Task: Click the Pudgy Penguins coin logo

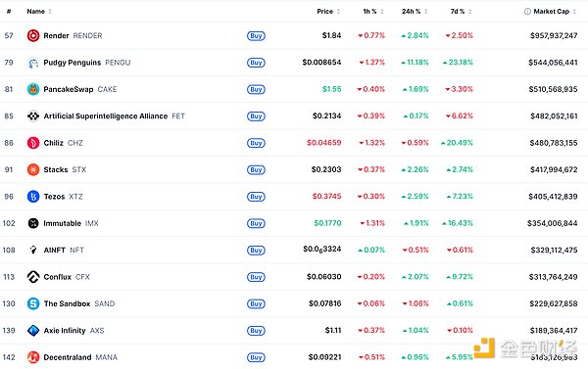Action: [x=33, y=63]
